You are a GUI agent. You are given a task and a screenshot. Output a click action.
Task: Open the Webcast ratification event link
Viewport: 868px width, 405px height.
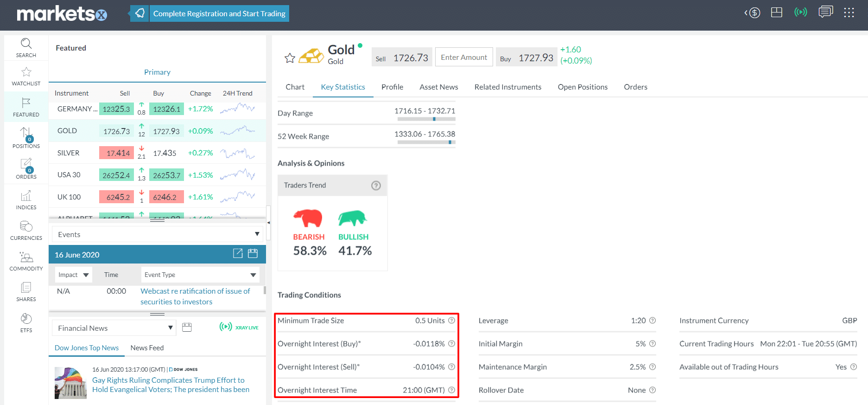pos(195,296)
